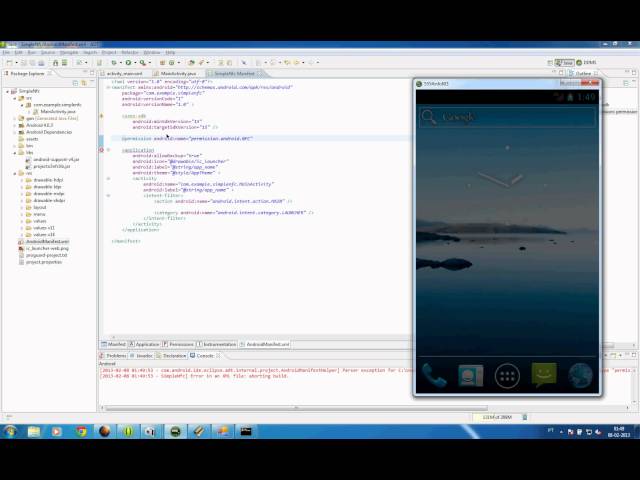640x480 pixels.
Task: Open Windows Explorer from the taskbar
Action: [34, 431]
